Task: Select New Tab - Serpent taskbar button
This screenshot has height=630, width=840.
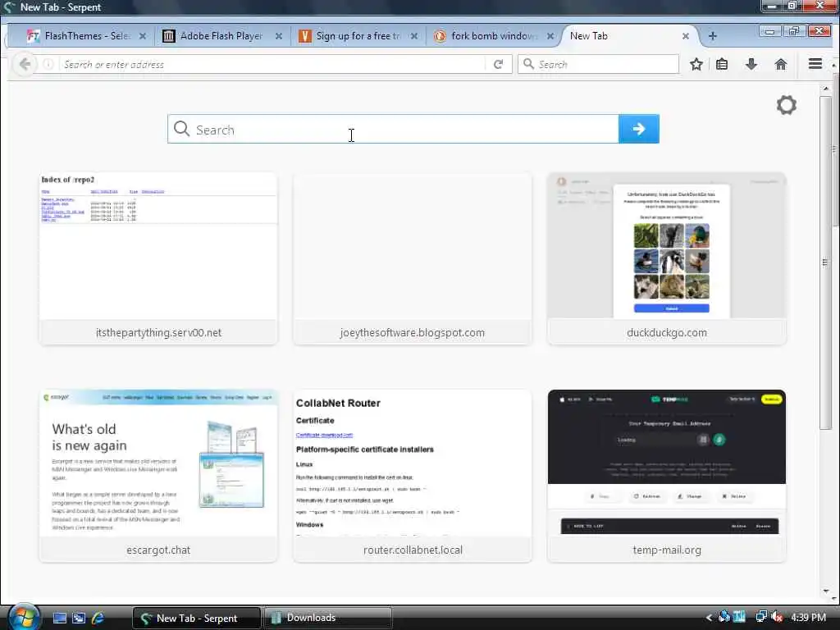Action: (197, 618)
